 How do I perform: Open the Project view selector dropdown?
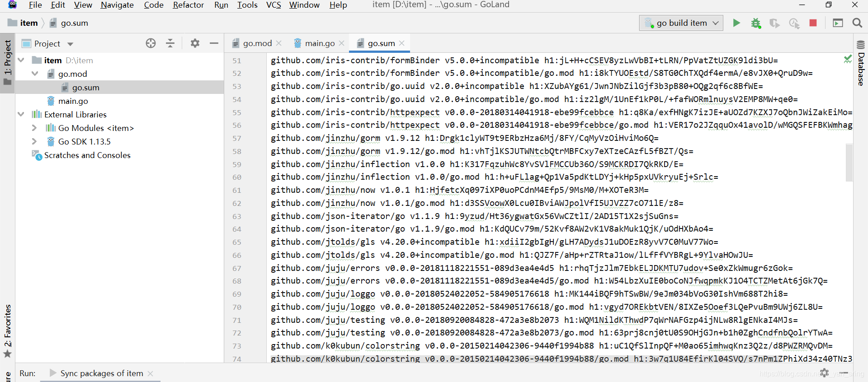tap(70, 44)
